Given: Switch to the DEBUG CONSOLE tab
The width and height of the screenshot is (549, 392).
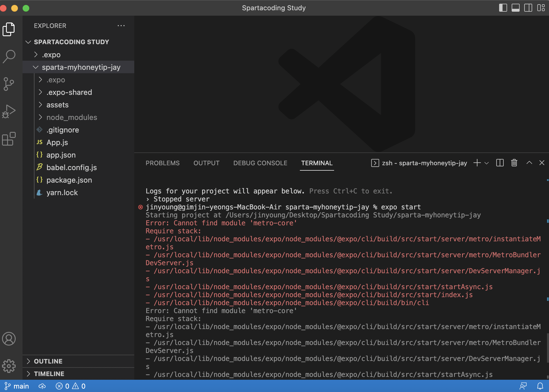Looking at the screenshot, I should pyautogui.click(x=260, y=163).
